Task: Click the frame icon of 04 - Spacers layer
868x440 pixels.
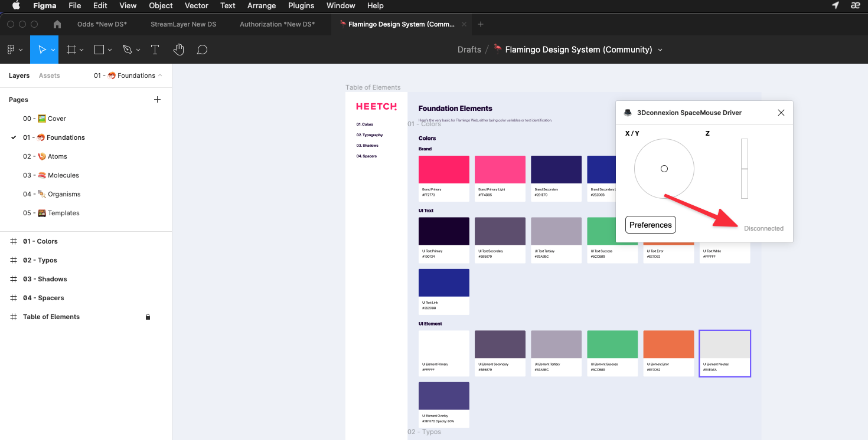Action: coord(14,298)
